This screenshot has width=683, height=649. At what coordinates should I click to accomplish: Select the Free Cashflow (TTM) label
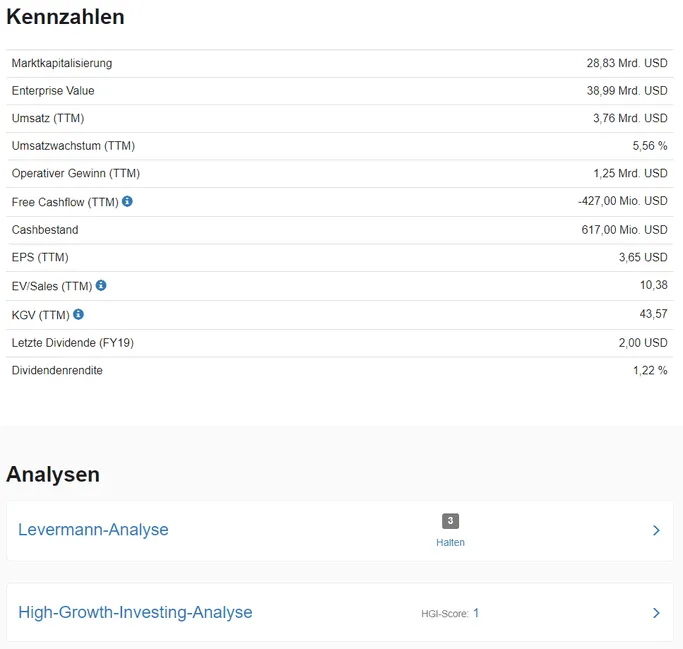(65, 202)
